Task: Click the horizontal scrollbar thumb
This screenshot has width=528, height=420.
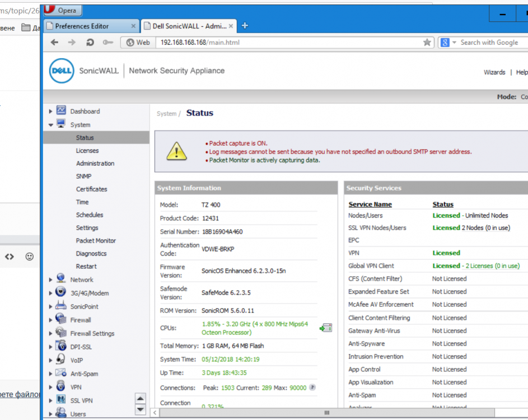Action: click(326, 412)
